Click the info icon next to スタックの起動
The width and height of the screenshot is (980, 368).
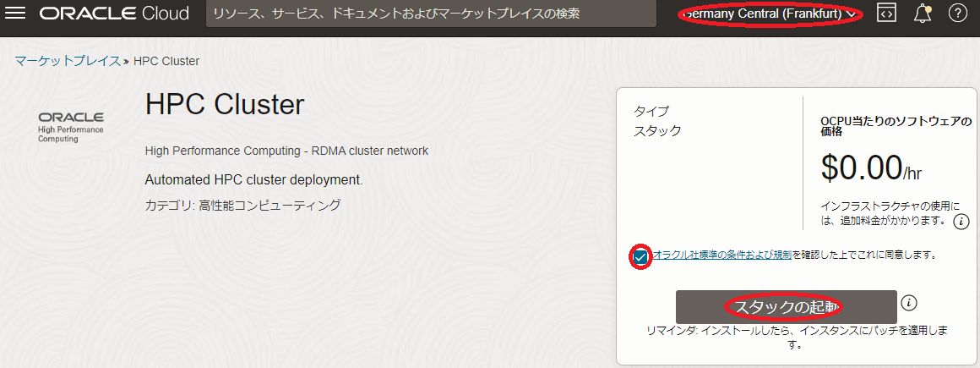tap(909, 303)
